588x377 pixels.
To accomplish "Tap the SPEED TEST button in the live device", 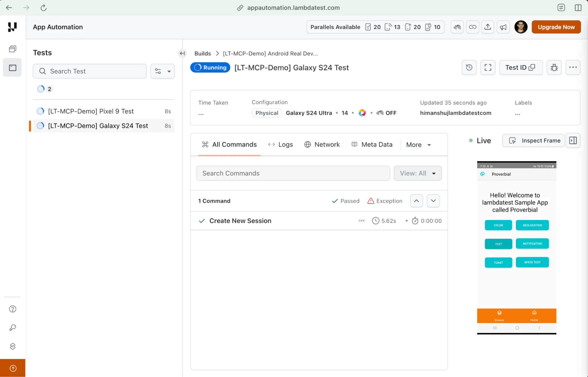I will pyautogui.click(x=532, y=262).
